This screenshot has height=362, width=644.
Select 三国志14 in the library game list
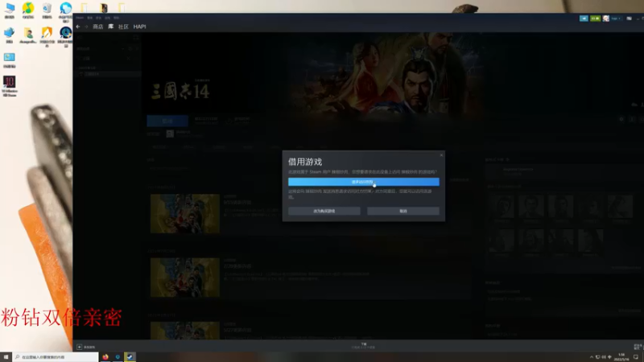tap(108, 74)
